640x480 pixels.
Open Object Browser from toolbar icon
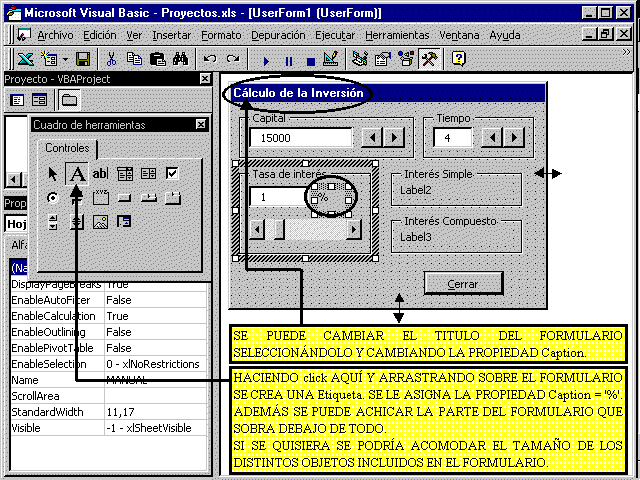[406, 60]
